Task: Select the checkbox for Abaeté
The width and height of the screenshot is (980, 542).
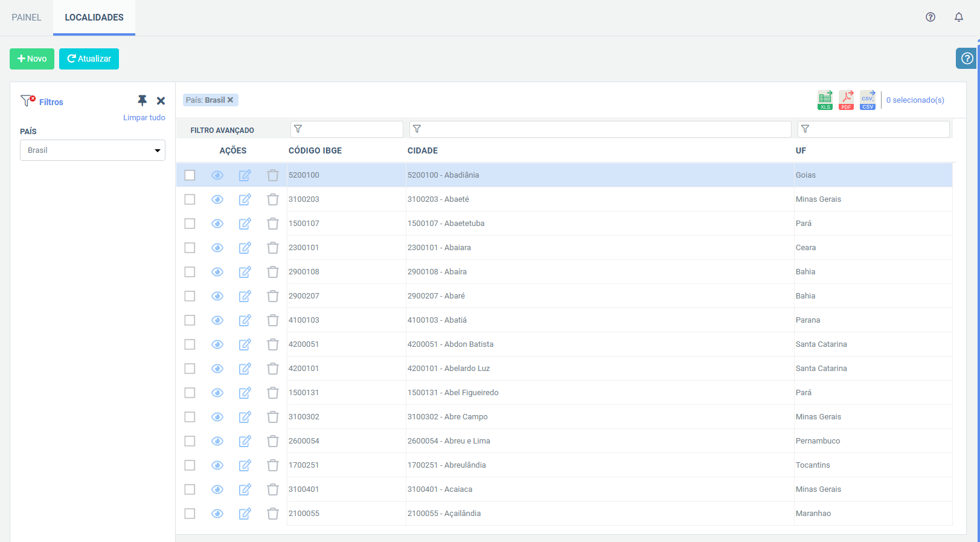Action: [x=190, y=199]
